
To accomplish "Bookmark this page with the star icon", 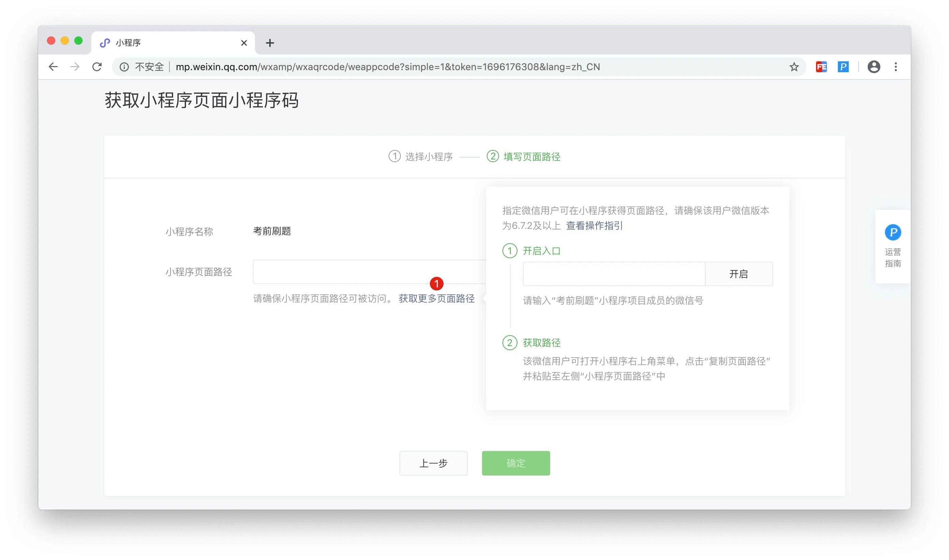I will pyautogui.click(x=794, y=67).
